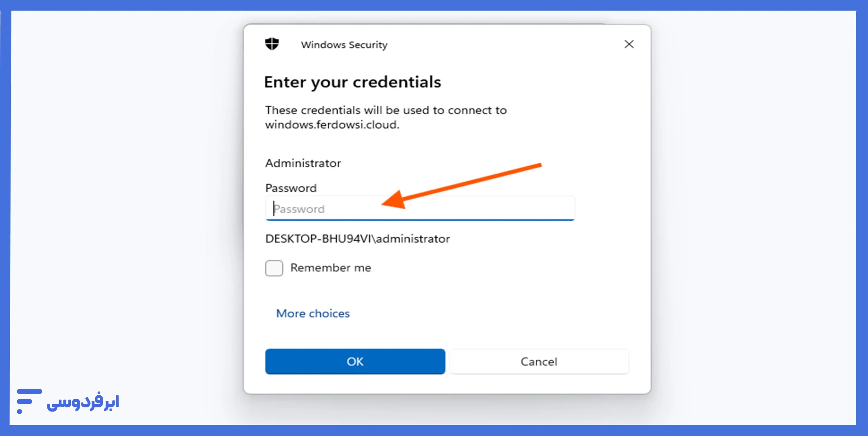Screen dimensions: 868x436
Task: Click the "Remember me" label text
Action: (x=331, y=268)
